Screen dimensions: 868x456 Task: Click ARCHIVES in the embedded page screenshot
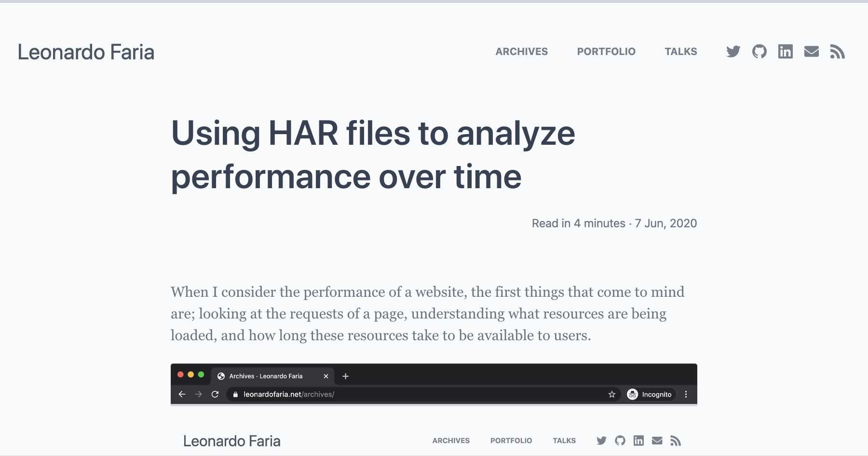451,441
